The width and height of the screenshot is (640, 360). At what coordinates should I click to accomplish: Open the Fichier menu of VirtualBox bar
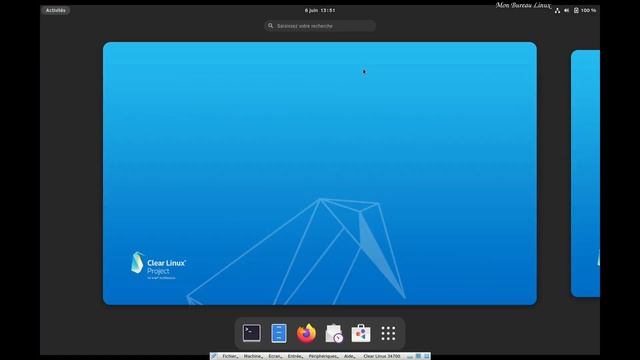(x=230, y=356)
